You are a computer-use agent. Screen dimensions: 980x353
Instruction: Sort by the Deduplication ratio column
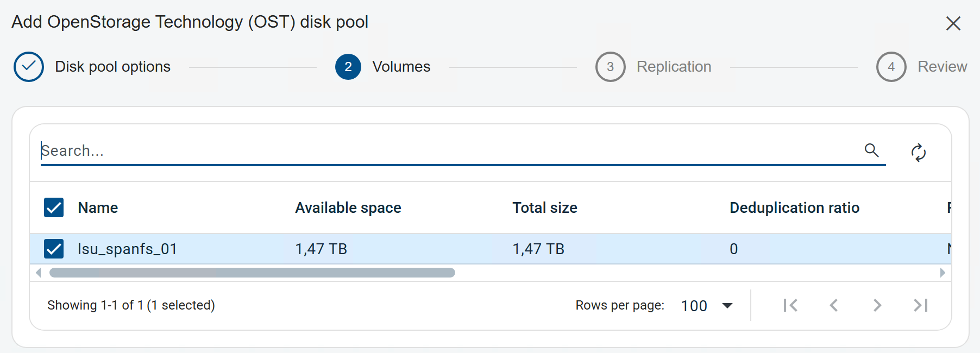(794, 207)
